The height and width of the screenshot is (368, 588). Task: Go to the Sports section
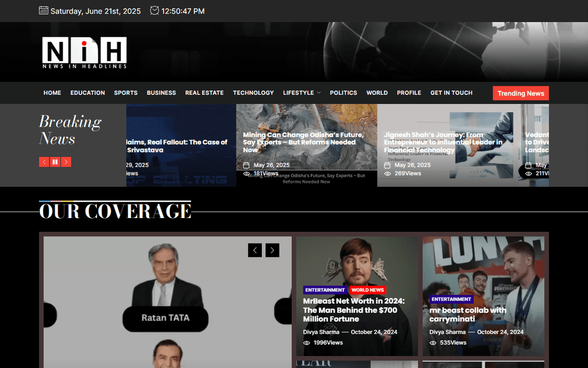point(126,93)
